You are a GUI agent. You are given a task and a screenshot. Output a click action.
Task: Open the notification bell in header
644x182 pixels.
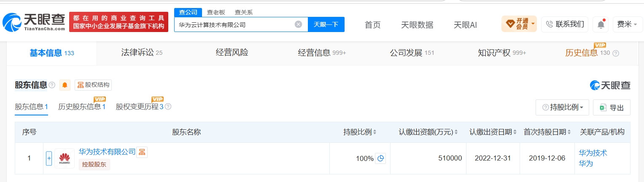601,24
